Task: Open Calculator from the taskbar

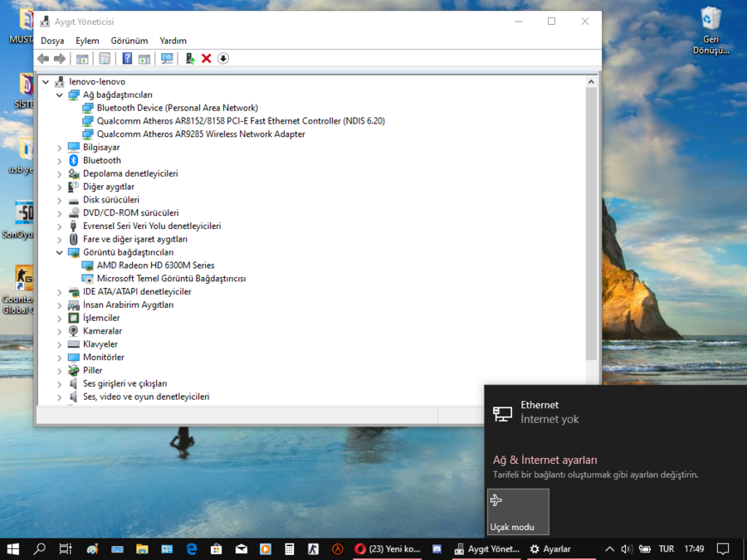Action: 289,549
